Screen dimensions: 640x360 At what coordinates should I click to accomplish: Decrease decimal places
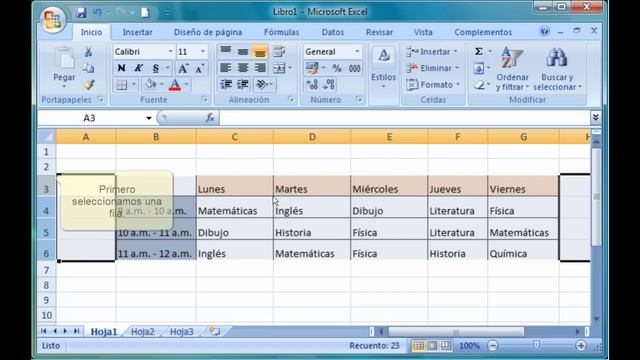[x=329, y=84]
